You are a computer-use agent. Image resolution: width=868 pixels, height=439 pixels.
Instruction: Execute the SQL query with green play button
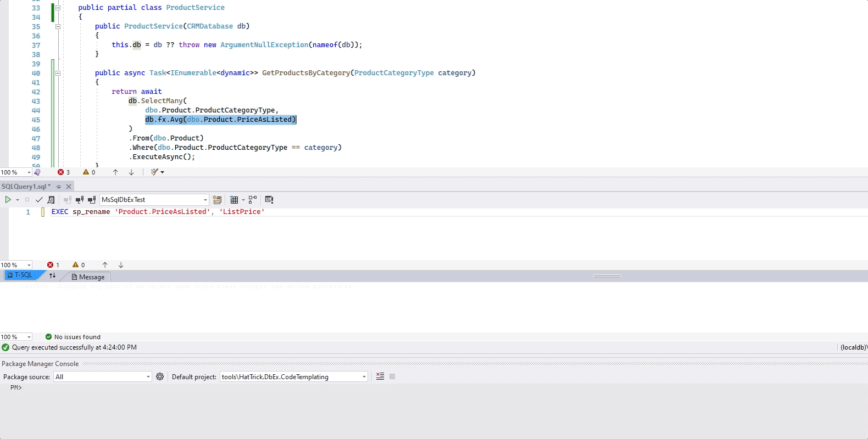pos(8,200)
